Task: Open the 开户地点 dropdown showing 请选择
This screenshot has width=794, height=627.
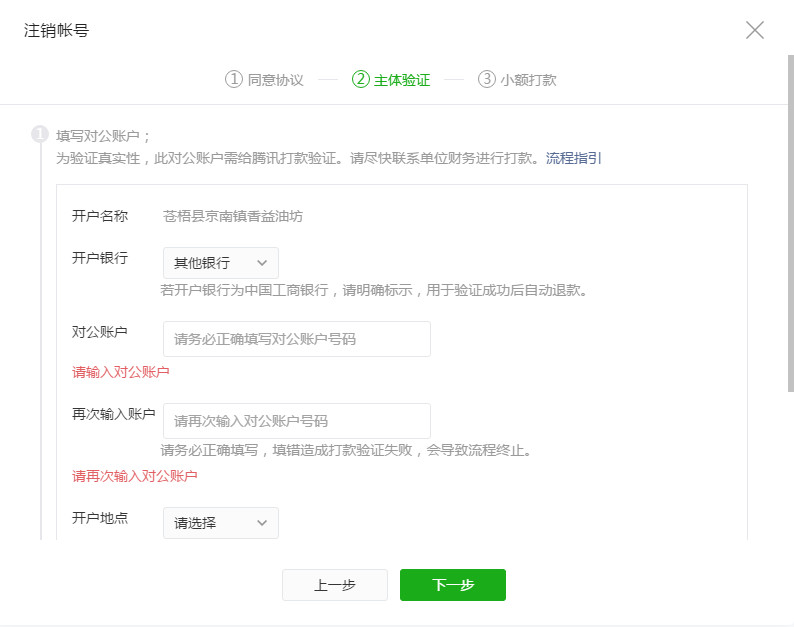Action: tap(221, 523)
